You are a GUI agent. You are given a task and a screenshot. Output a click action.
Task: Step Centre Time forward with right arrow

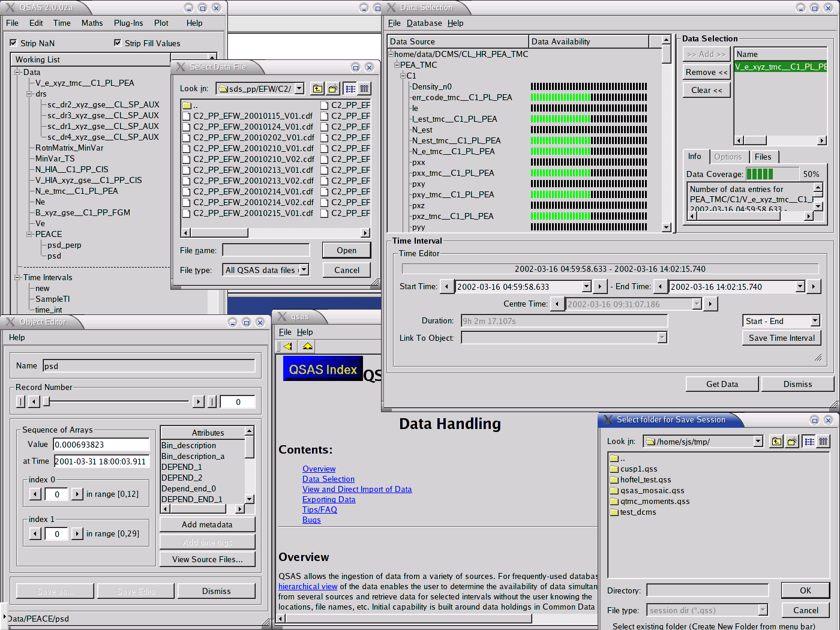[x=710, y=304]
